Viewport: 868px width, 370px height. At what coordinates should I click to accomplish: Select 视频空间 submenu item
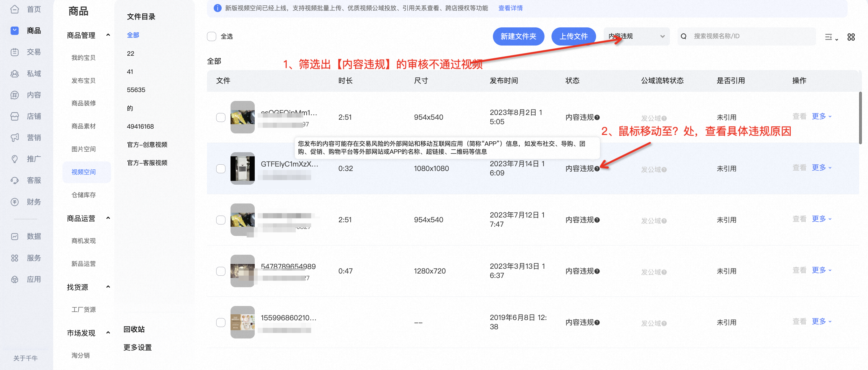[x=87, y=172]
